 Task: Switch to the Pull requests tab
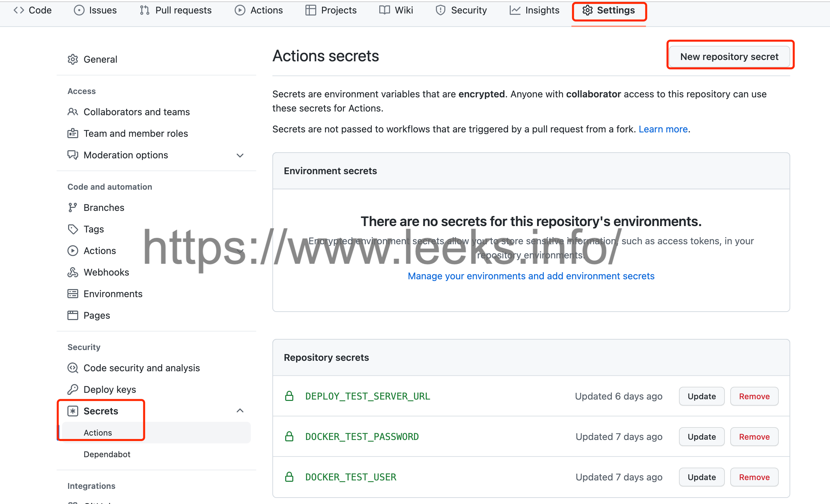pyautogui.click(x=176, y=10)
